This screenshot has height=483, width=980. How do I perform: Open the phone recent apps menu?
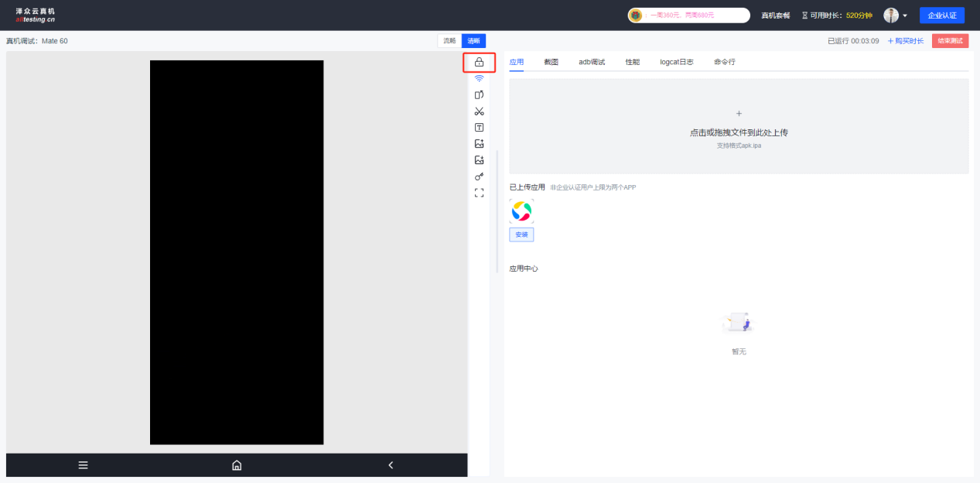click(x=83, y=465)
